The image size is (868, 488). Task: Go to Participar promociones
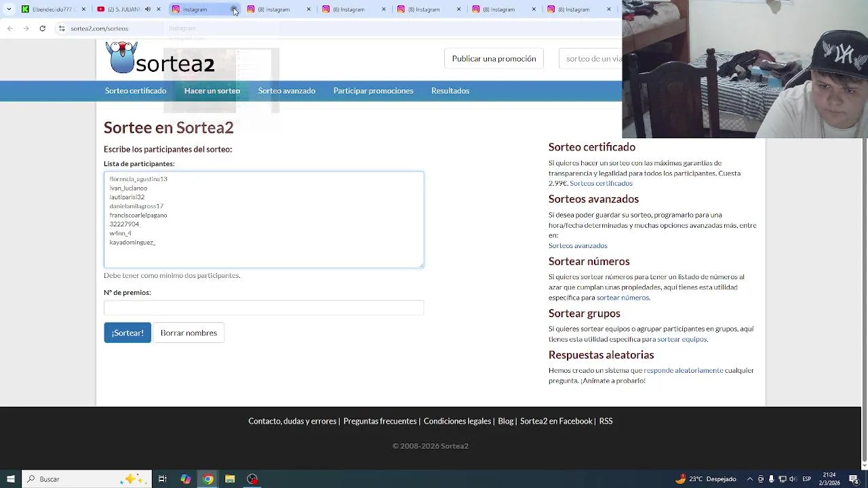pos(373,91)
